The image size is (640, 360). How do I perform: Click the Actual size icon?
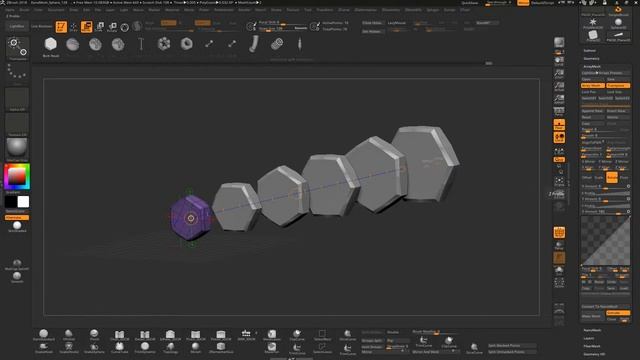559,87
